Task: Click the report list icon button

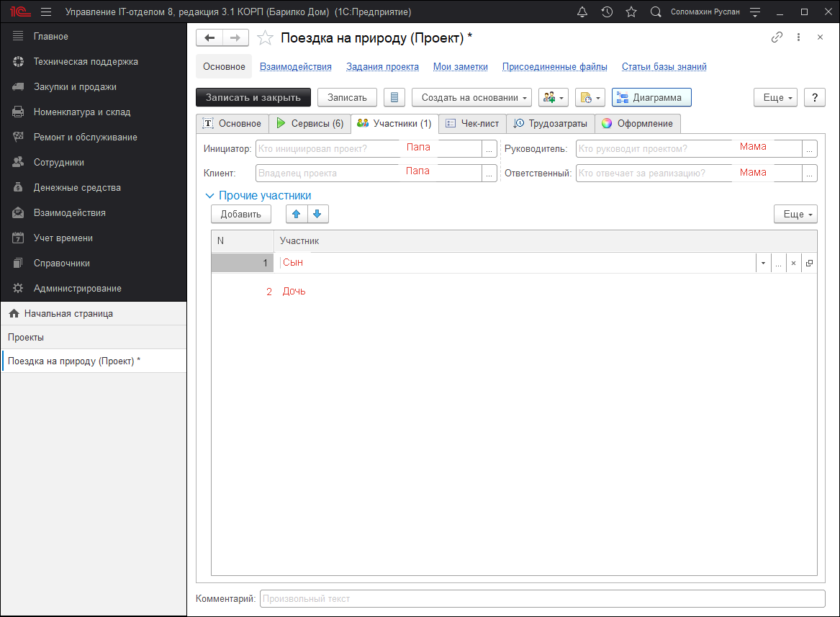Action: click(394, 97)
